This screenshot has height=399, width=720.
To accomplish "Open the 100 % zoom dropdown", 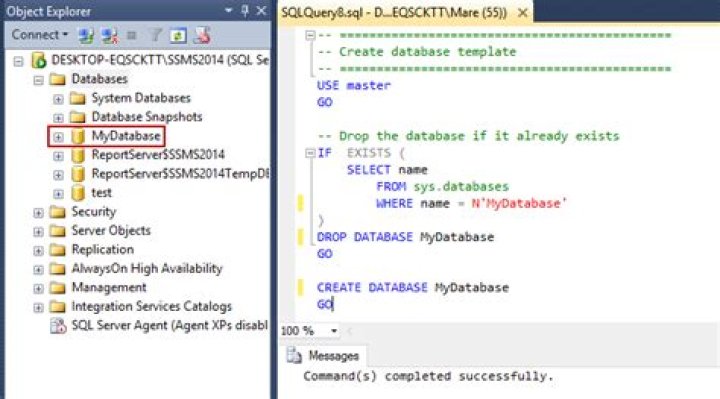I will (334, 331).
